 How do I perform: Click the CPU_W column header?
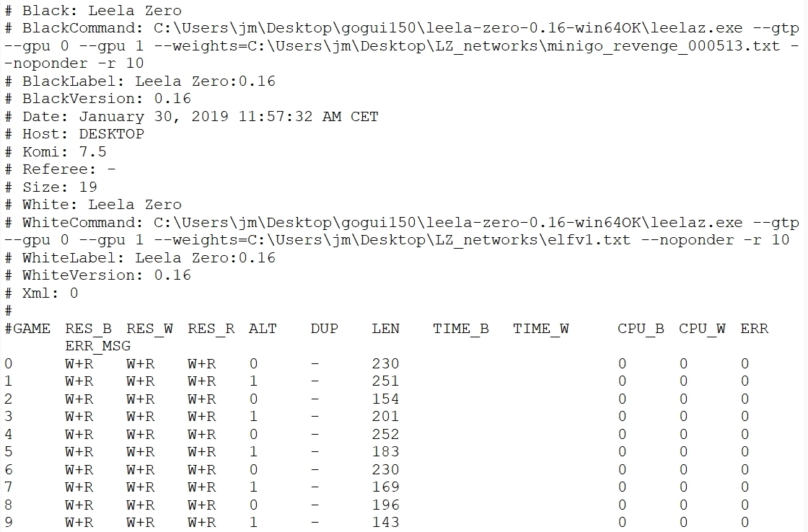[702, 329]
